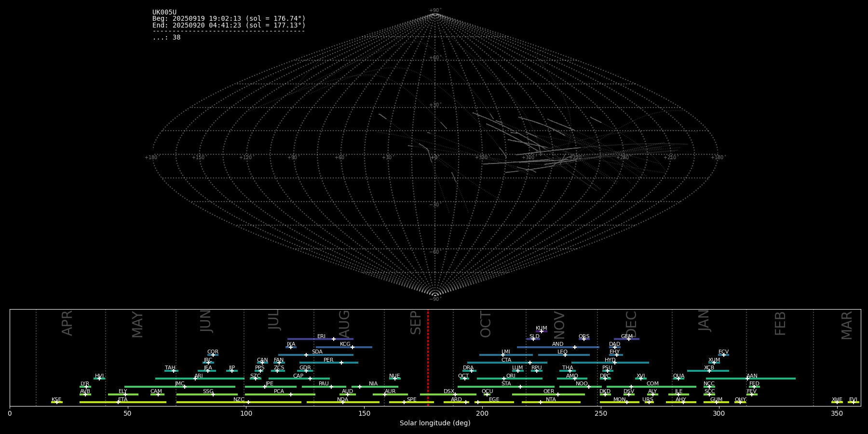
Task: Click the CTA shower label
Action: pos(506,360)
